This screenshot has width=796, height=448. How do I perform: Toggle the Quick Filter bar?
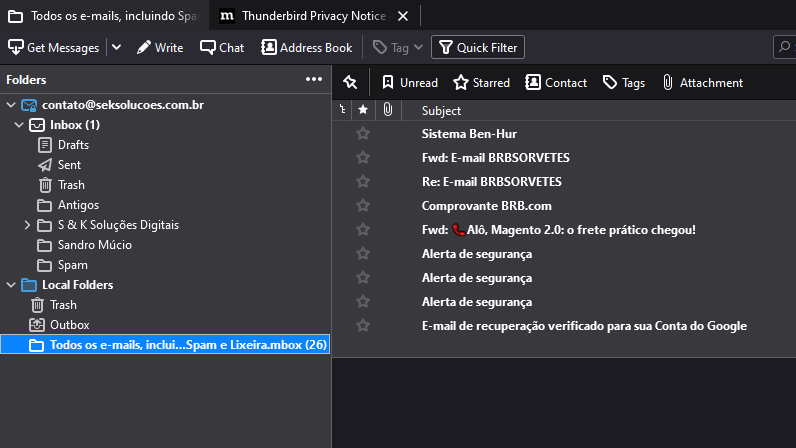point(477,47)
